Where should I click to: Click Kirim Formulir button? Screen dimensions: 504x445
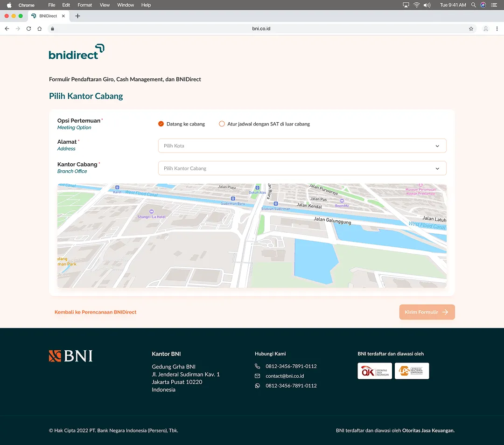(427, 312)
